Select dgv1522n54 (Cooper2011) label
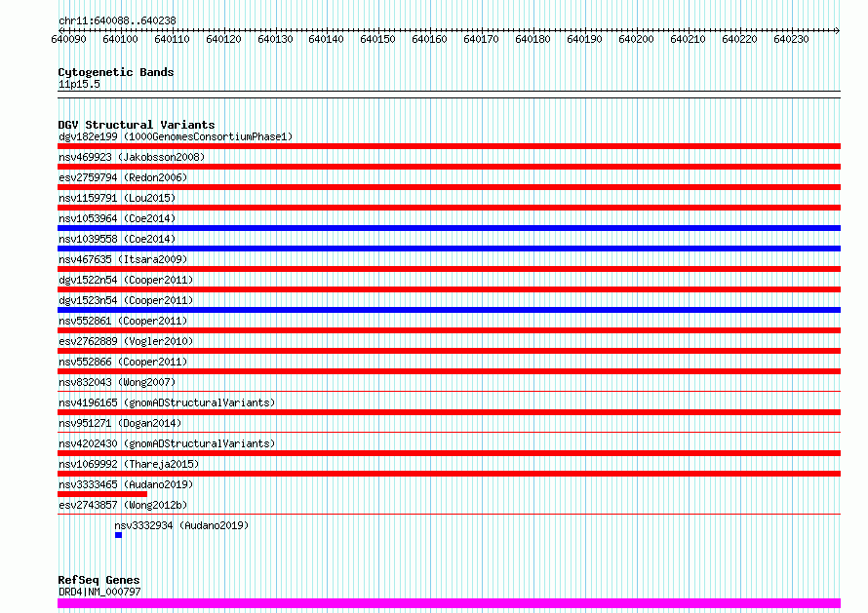The height and width of the screenshot is (613, 868). 126,280
